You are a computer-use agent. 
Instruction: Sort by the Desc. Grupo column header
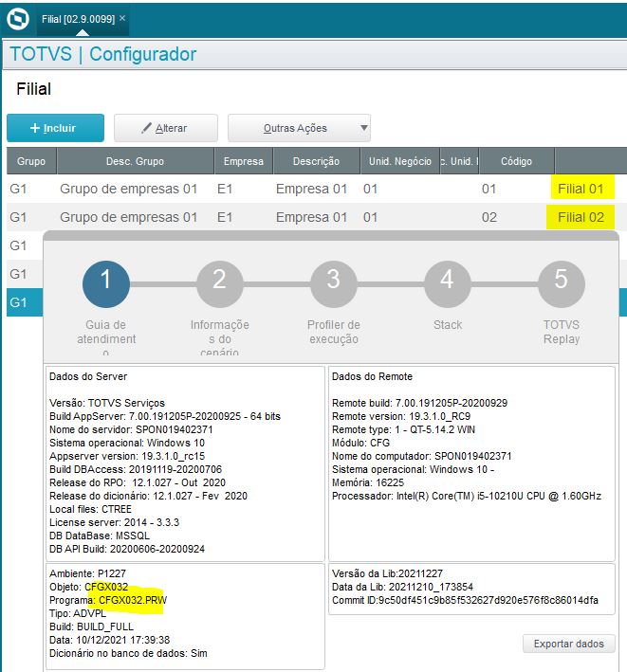tap(135, 161)
